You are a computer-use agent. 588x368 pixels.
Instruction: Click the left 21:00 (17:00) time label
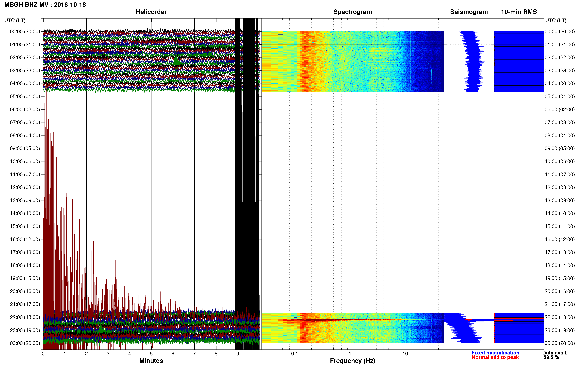tap(25, 304)
